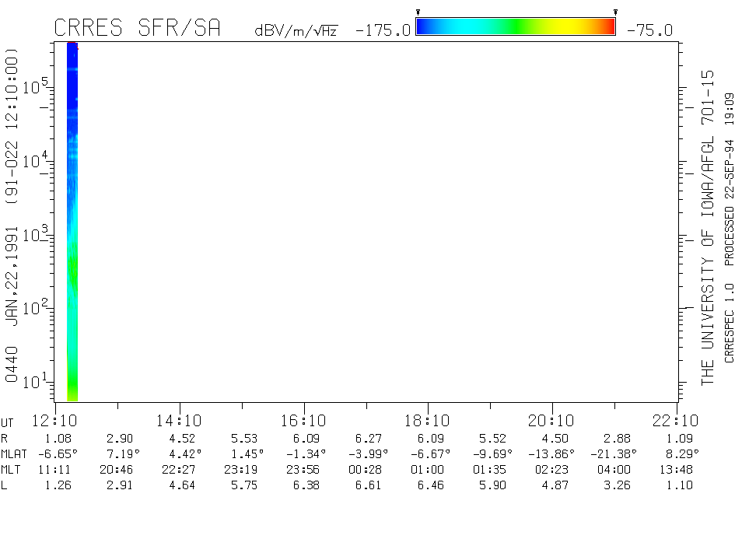This screenshot has width=735, height=560.
Task: Select the MLT row header
Action: tap(11, 470)
